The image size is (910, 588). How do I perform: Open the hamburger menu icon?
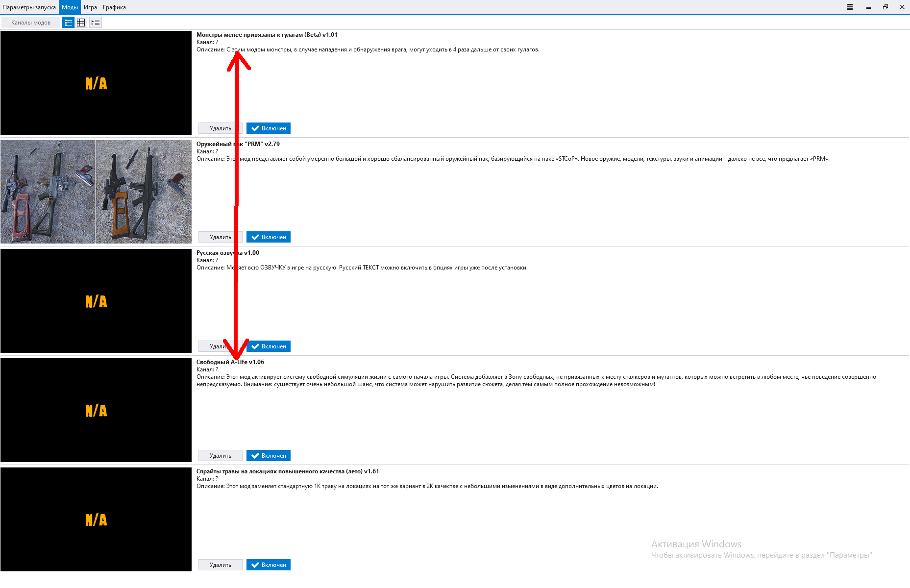click(850, 7)
